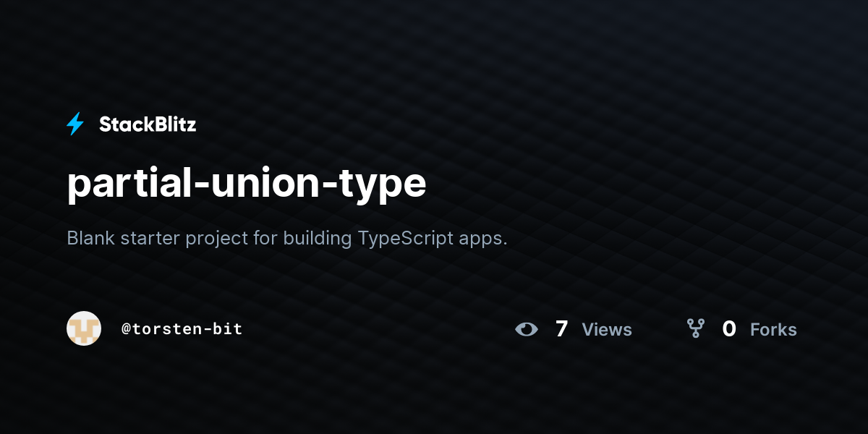Click the StackBlitz brand name text

(x=148, y=124)
